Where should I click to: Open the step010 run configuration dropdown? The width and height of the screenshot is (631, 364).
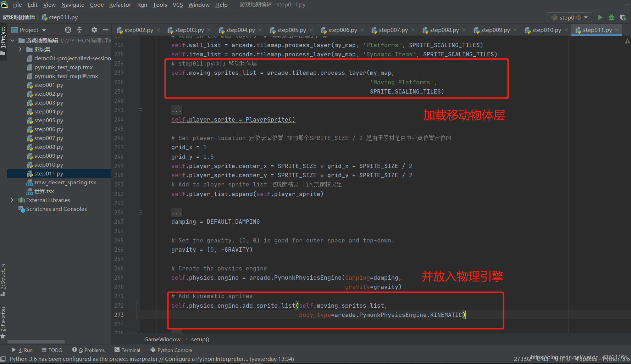point(570,17)
